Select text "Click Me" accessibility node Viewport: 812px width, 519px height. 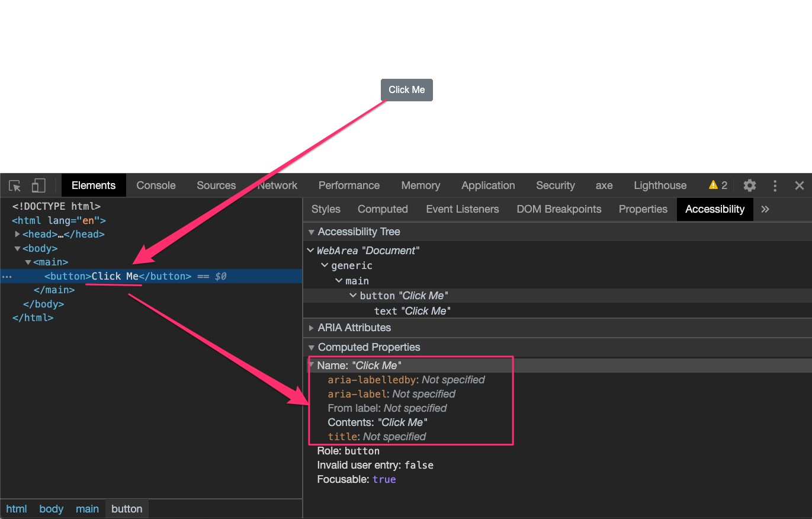pos(412,311)
